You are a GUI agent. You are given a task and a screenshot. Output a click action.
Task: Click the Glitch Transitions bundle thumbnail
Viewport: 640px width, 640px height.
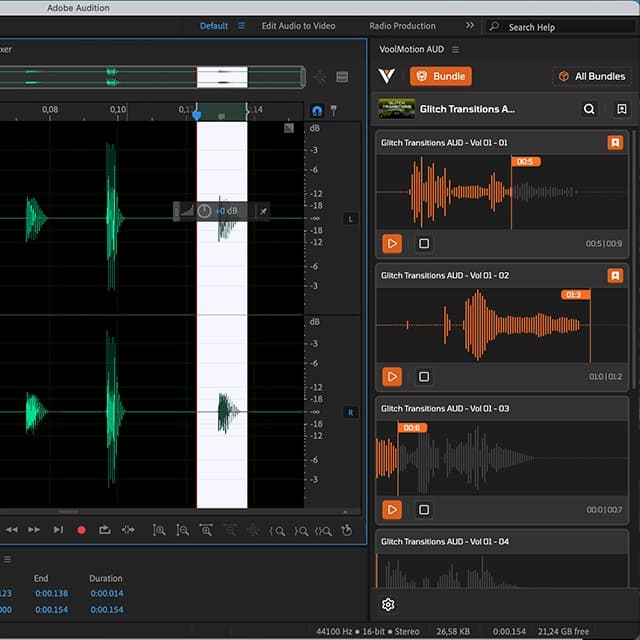point(396,109)
